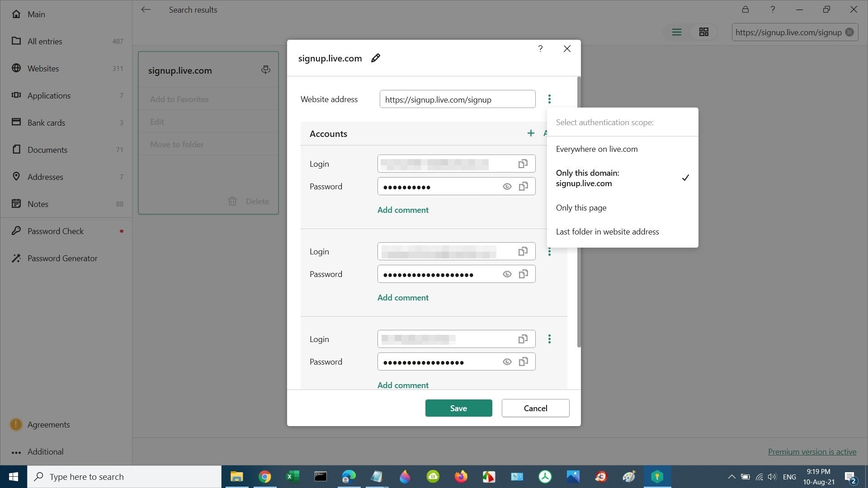The height and width of the screenshot is (488, 868).
Task: Open Chrome from the taskbar
Action: click(x=265, y=477)
